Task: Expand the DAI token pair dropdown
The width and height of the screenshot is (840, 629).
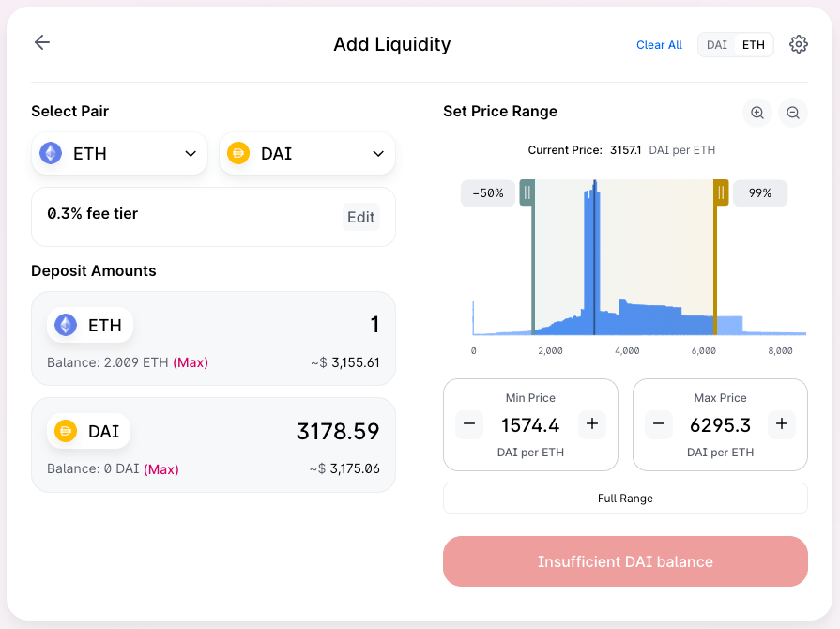Action: point(307,154)
